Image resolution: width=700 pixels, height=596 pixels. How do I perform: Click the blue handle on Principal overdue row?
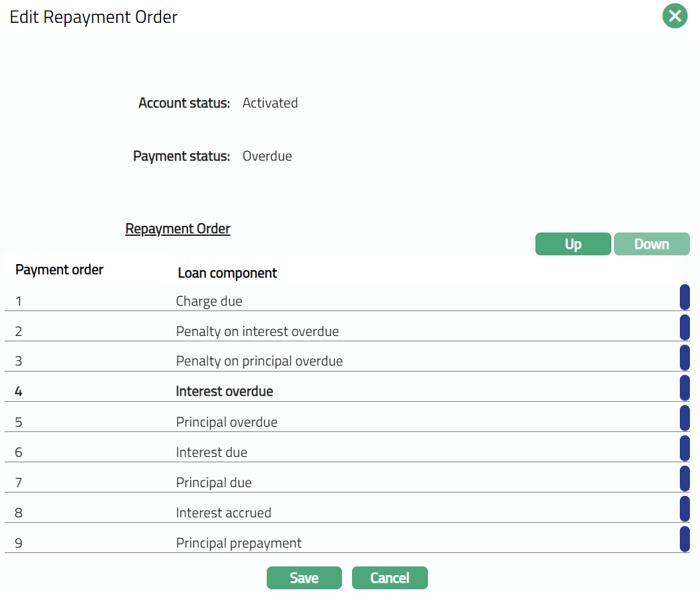pos(685,418)
